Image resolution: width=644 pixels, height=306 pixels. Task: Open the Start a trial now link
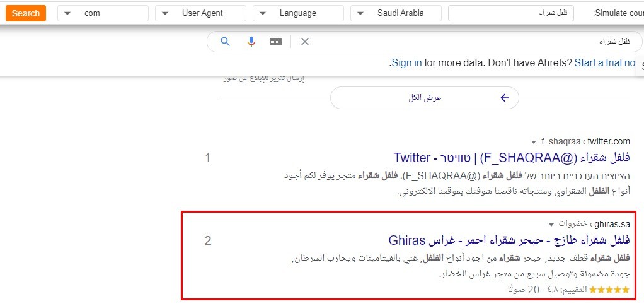[605, 63]
